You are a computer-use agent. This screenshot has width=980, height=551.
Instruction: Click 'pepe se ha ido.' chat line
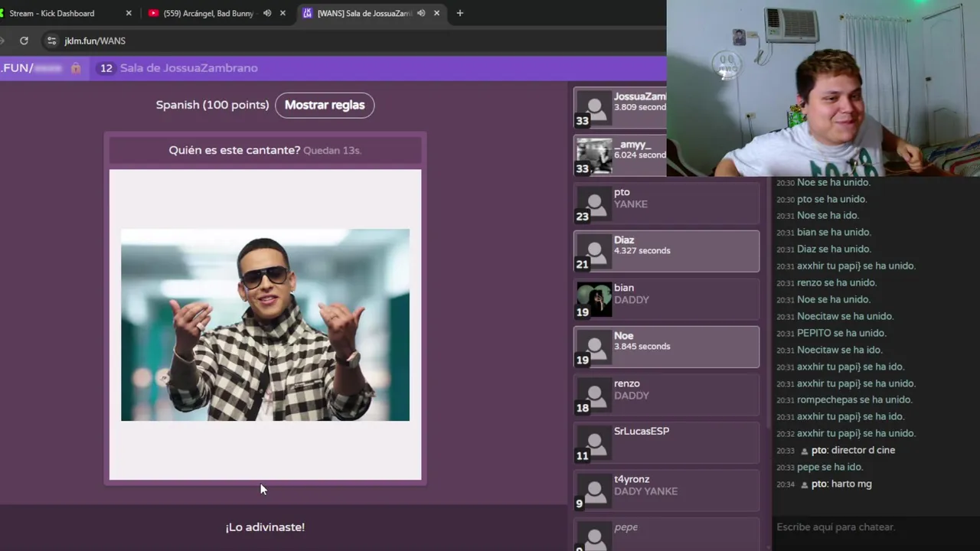click(x=830, y=467)
